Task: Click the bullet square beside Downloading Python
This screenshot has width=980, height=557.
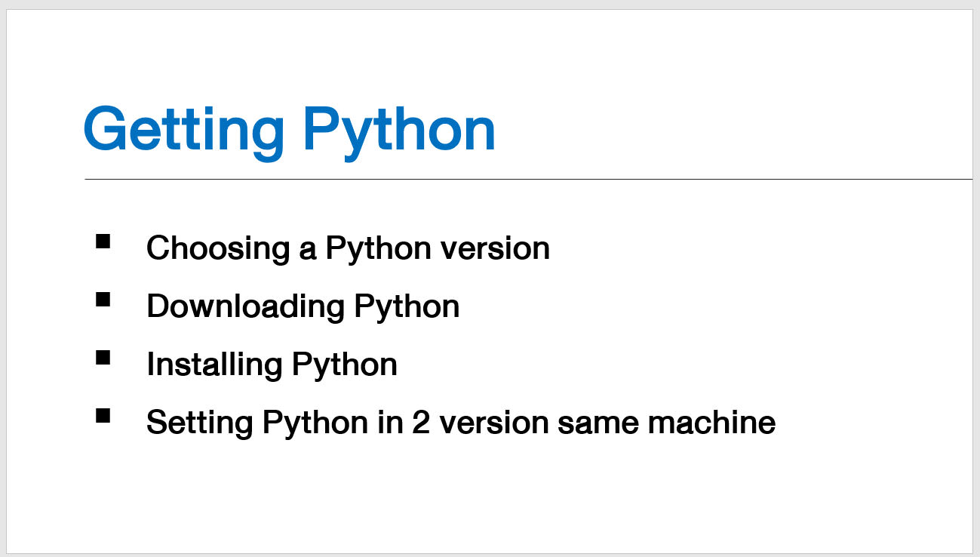Action: [103, 300]
